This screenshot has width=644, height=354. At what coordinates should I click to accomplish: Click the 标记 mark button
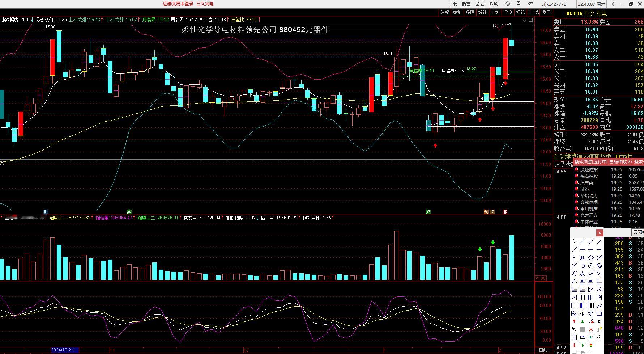(520, 12)
